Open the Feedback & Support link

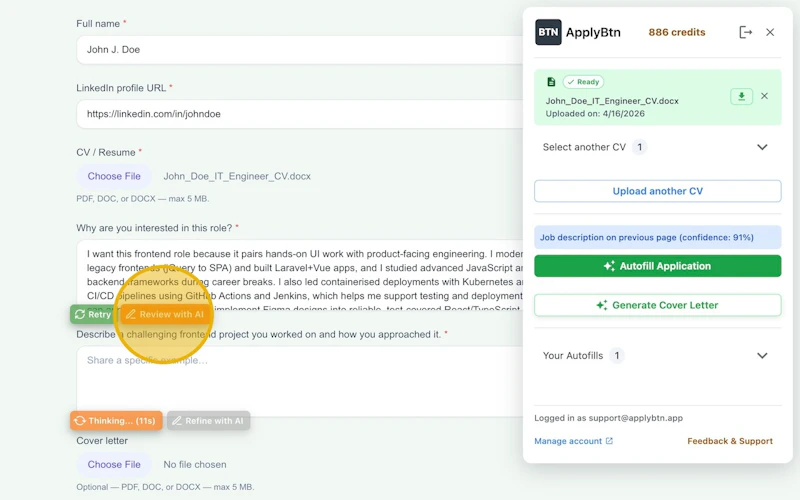pyautogui.click(x=730, y=441)
